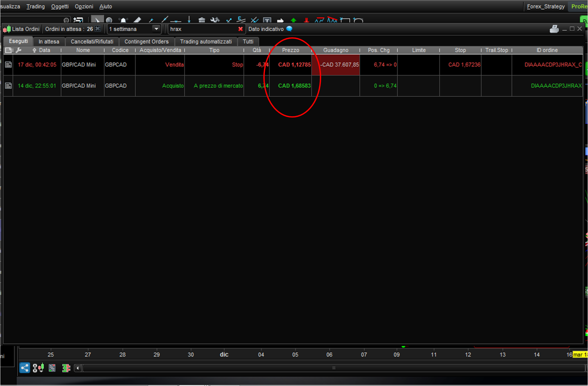Viewport: 588px width, 386px height.
Task: Open the Opzioni menu
Action: click(84, 6)
